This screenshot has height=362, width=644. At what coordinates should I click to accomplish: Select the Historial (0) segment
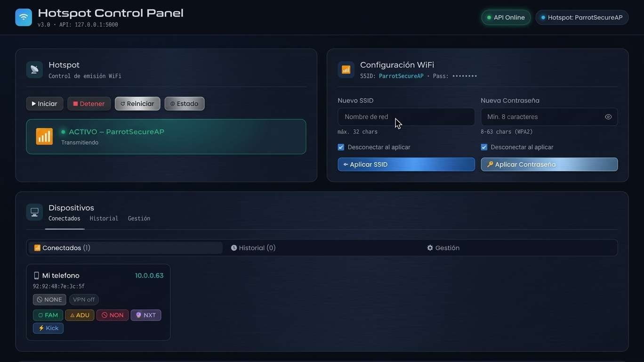click(x=253, y=248)
